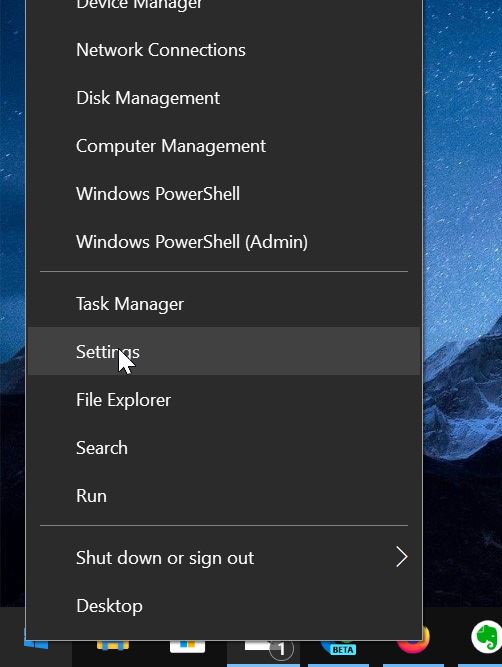The height and width of the screenshot is (667, 502).
Task: Open Disk Management
Action: 224,98
